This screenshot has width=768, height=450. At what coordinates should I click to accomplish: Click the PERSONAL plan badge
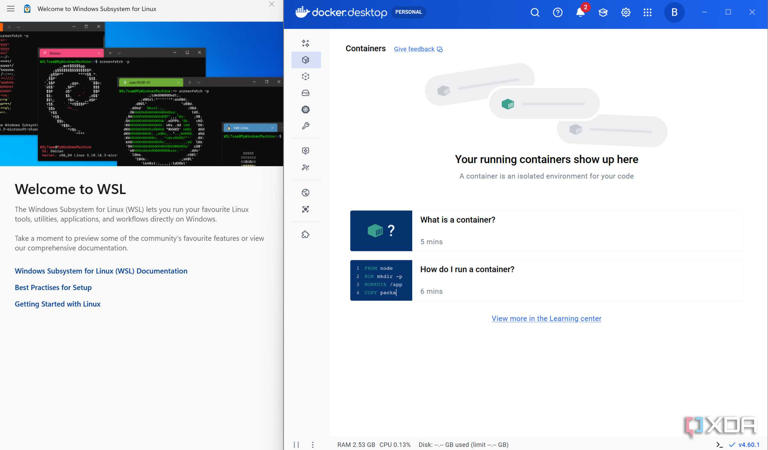click(408, 12)
